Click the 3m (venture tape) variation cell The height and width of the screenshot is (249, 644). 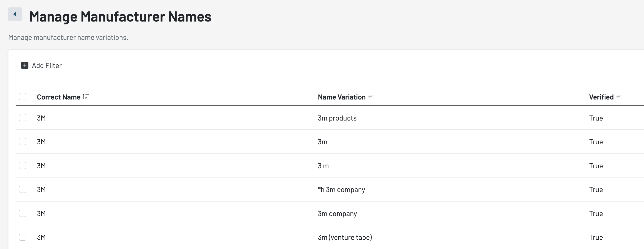tap(345, 238)
